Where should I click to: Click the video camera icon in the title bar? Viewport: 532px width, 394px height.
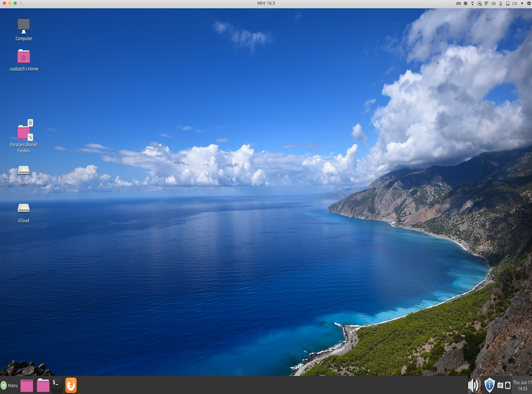[515, 3]
